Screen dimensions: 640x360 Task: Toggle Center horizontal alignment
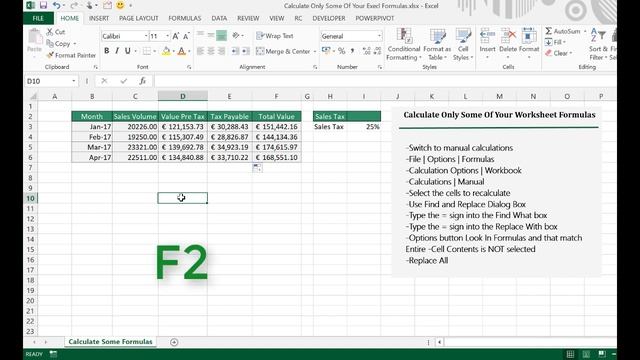[x=211, y=51]
